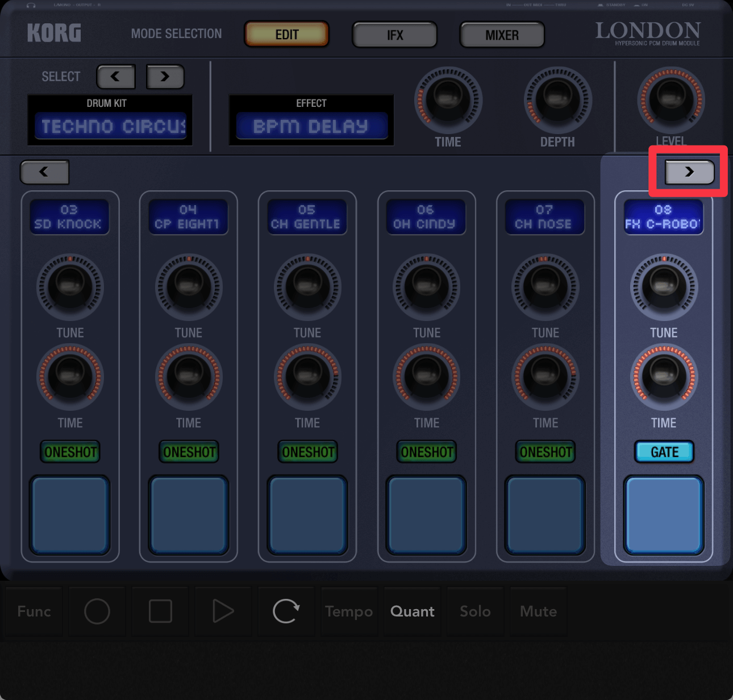Tap the Tempo button

click(349, 611)
